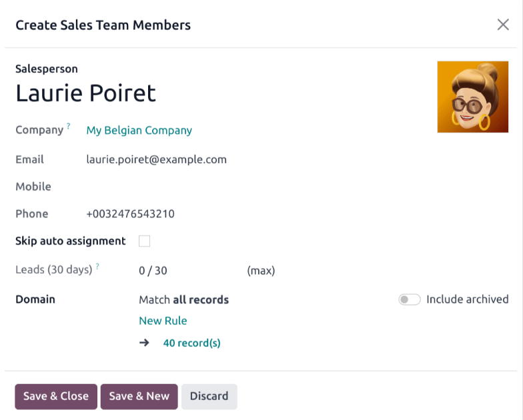
Task: Toggle the Include archived switch
Action: coord(410,299)
